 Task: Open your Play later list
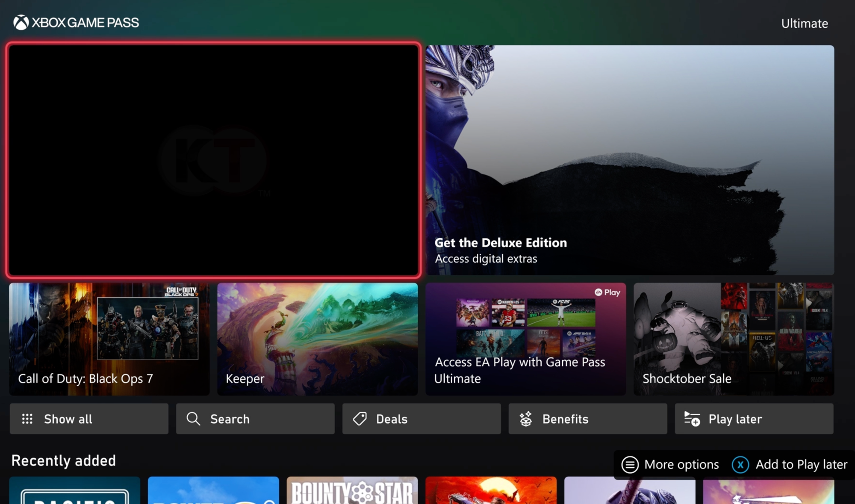[x=754, y=419]
